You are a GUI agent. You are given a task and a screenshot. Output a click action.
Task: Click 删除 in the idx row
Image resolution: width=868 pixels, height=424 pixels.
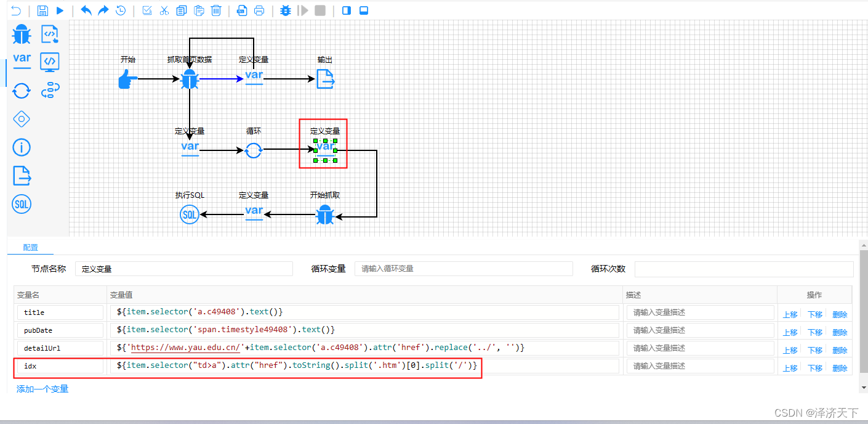pyautogui.click(x=840, y=368)
